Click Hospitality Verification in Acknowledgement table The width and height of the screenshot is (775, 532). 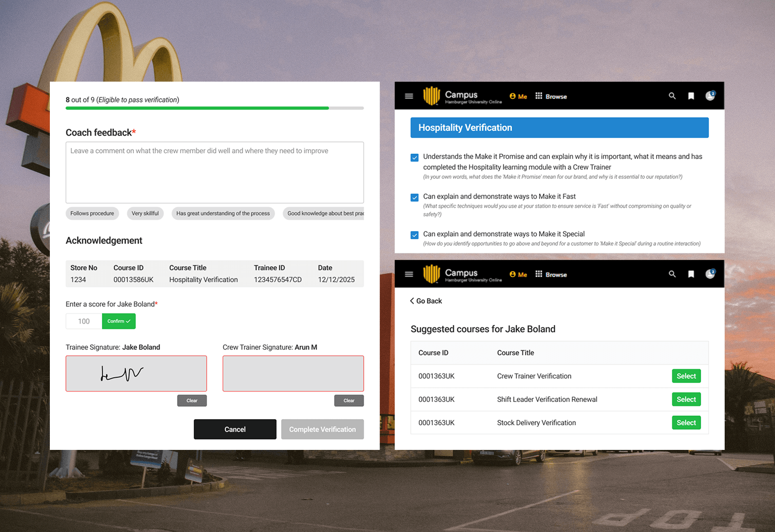click(204, 280)
